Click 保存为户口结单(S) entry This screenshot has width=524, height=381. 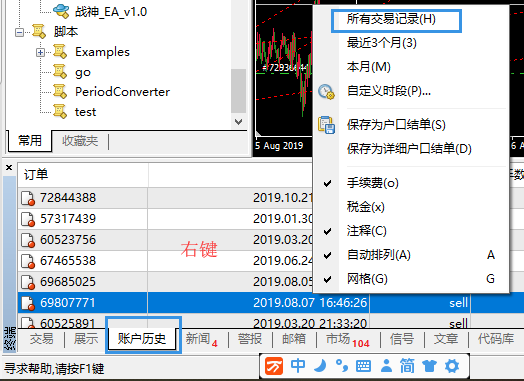[396, 125]
